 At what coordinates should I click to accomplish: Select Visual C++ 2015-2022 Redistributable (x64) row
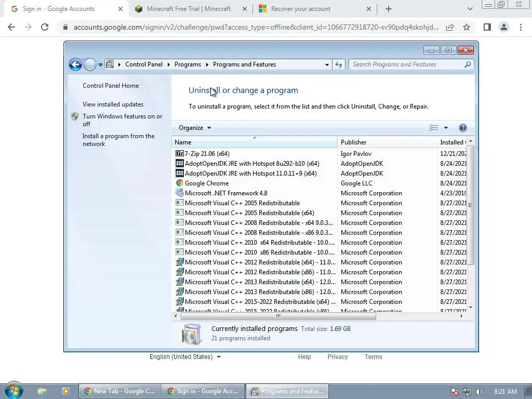tap(260, 302)
